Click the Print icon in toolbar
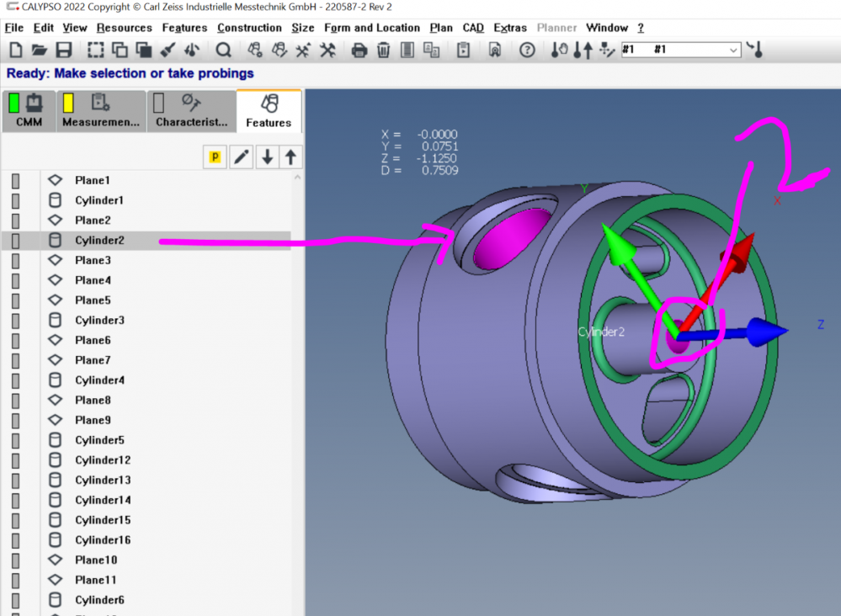The width and height of the screenshot is (841, 616). pos(359,50)
